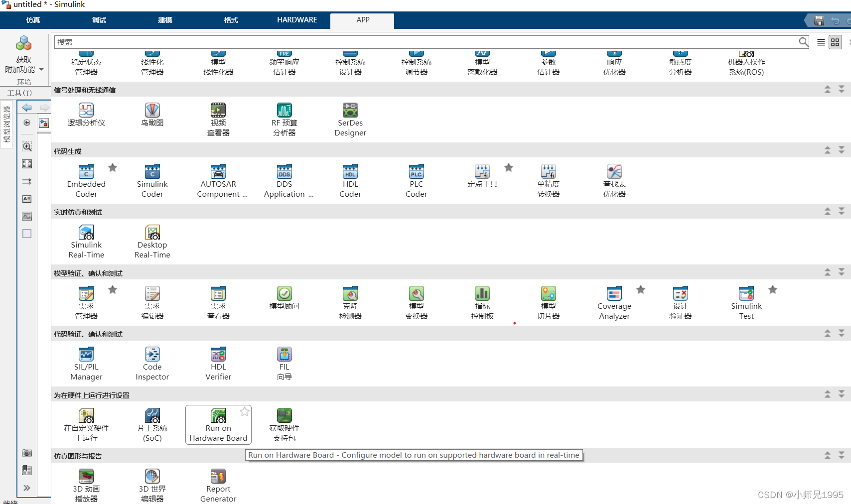
Task: Open 查找表优化器 app
Action: click(614, 181)
